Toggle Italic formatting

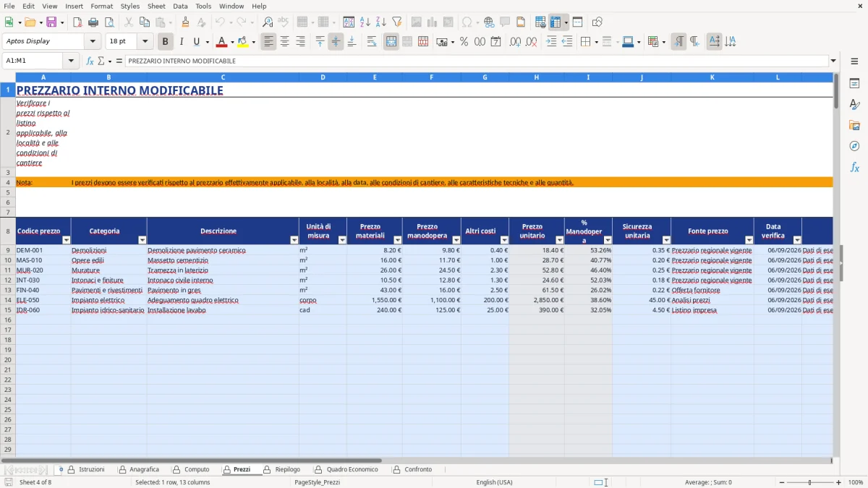(x=182, y=42)
